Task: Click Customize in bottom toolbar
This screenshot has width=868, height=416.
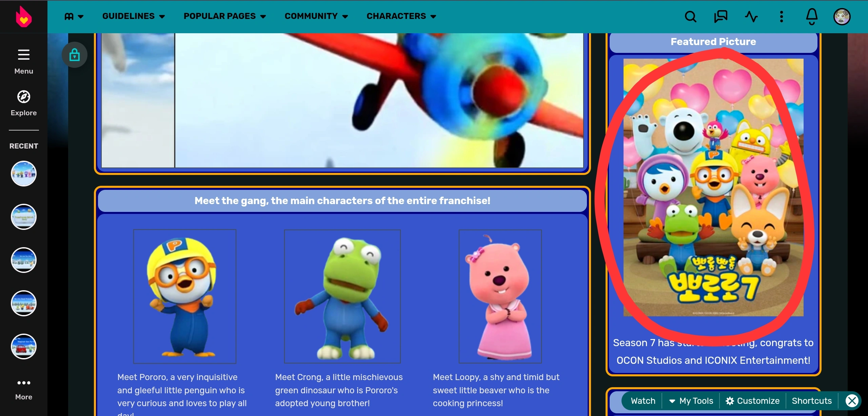Action: (753, 401)
